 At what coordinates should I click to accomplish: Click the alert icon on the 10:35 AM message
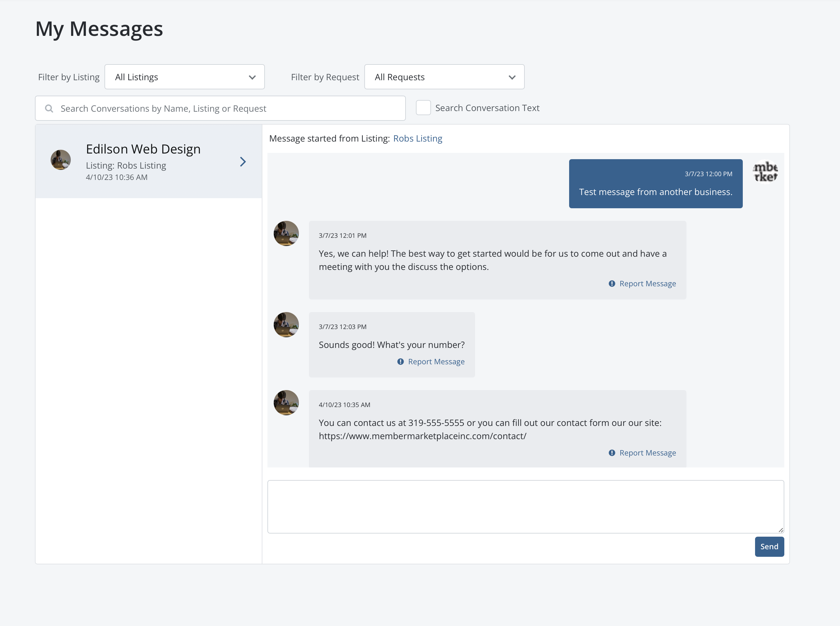612,453
